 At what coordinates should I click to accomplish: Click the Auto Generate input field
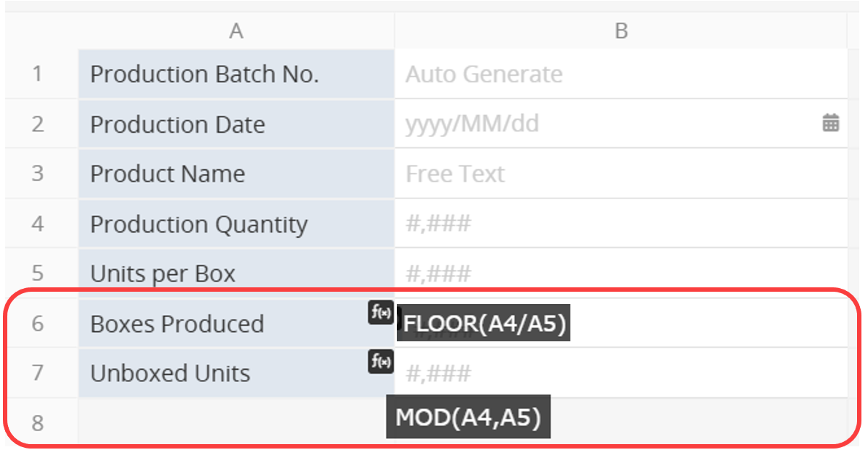[x=620, y=74]
